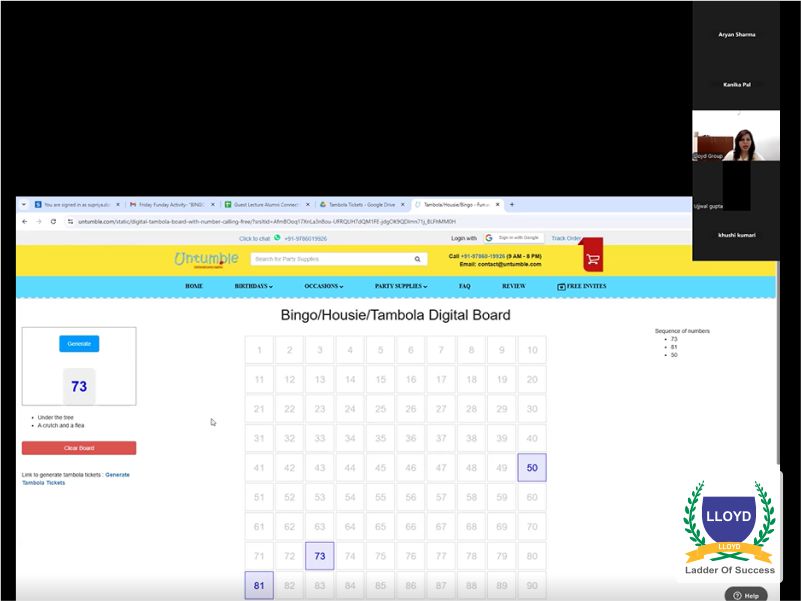Open the FAQ menu item

(464, 286)
